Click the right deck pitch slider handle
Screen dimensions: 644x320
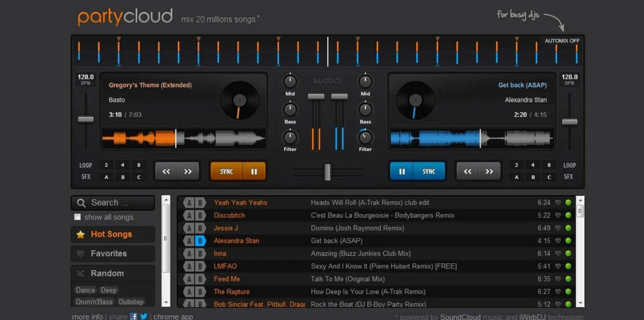(x=570, y=122)
